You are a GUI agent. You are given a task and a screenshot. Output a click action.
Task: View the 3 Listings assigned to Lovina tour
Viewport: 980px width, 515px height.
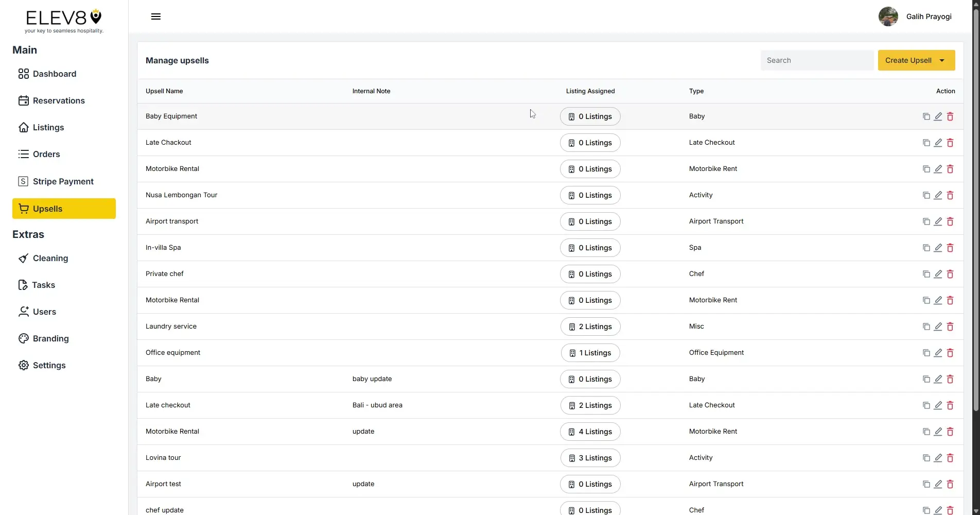click(590, 458)
